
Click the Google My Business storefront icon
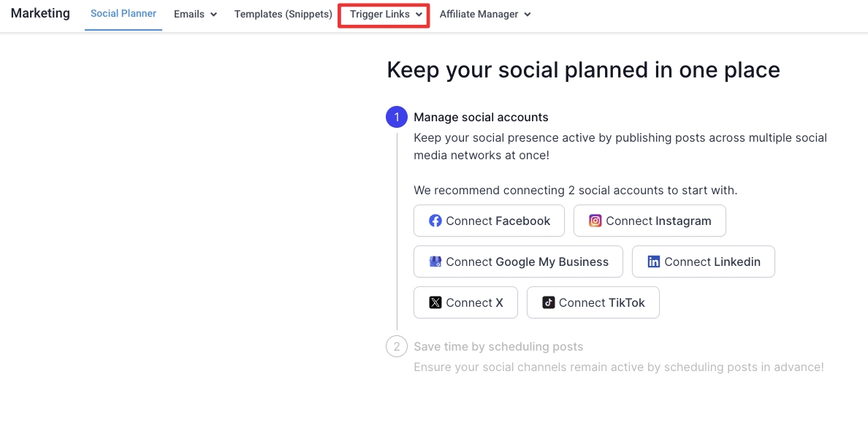click(435, 262)
